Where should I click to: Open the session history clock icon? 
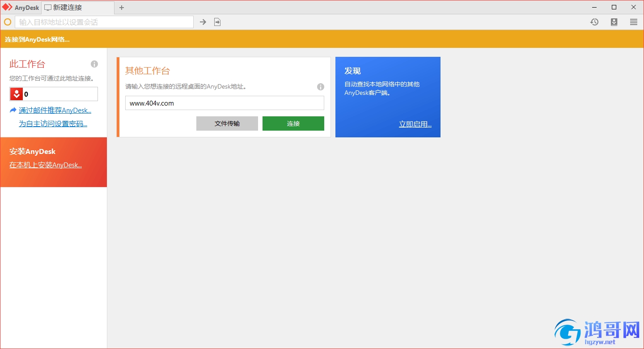point(594,22)
